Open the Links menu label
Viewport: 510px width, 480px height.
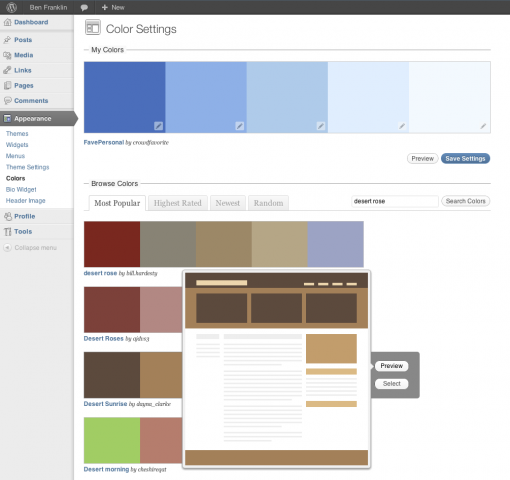[x=23, y=70]
